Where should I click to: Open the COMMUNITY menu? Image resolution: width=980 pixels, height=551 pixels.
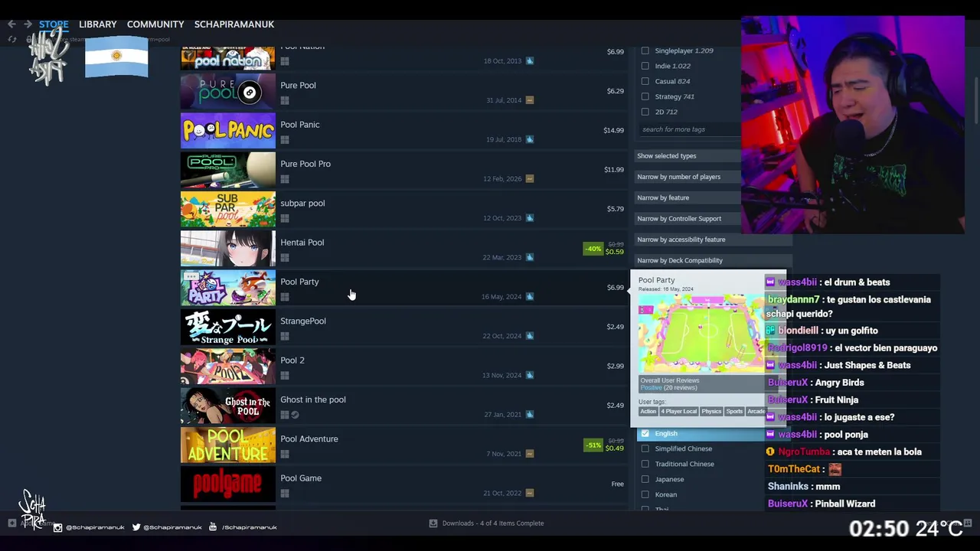[x=155, y=24]
